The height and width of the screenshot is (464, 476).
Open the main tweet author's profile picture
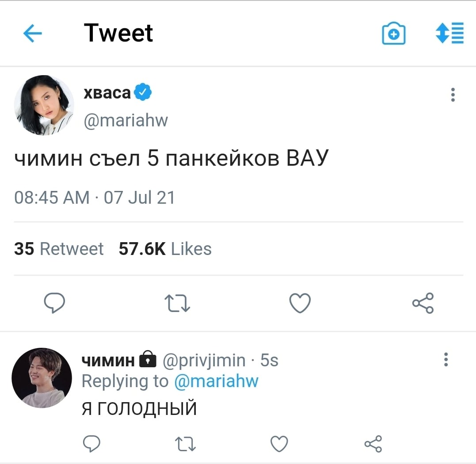pyautogui.click(x=44, y=105)
